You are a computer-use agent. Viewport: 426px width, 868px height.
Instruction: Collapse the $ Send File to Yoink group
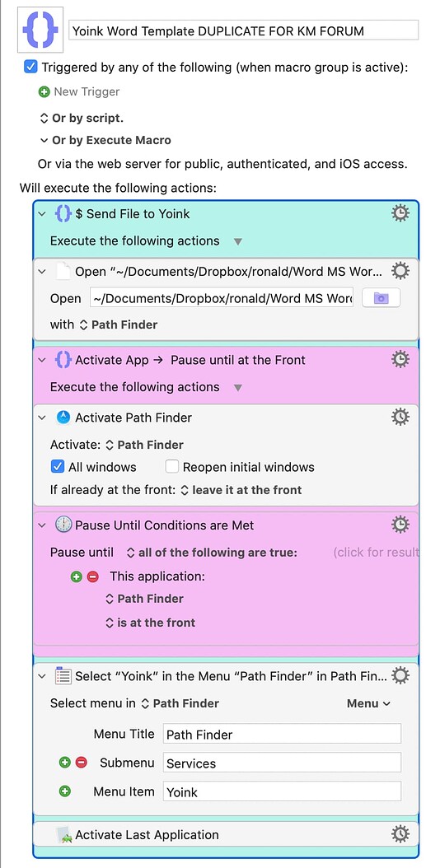[42, 213]
